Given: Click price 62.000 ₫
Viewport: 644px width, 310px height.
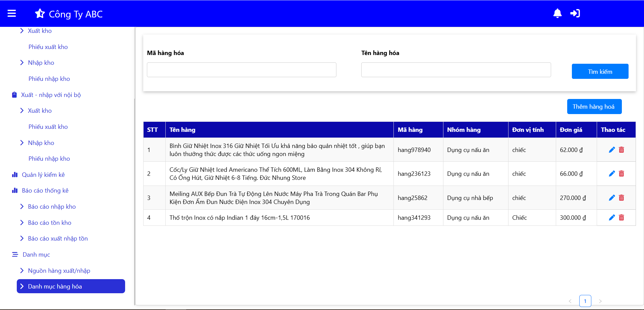Looking at the screenshot, I should click(x=571, y=150).
